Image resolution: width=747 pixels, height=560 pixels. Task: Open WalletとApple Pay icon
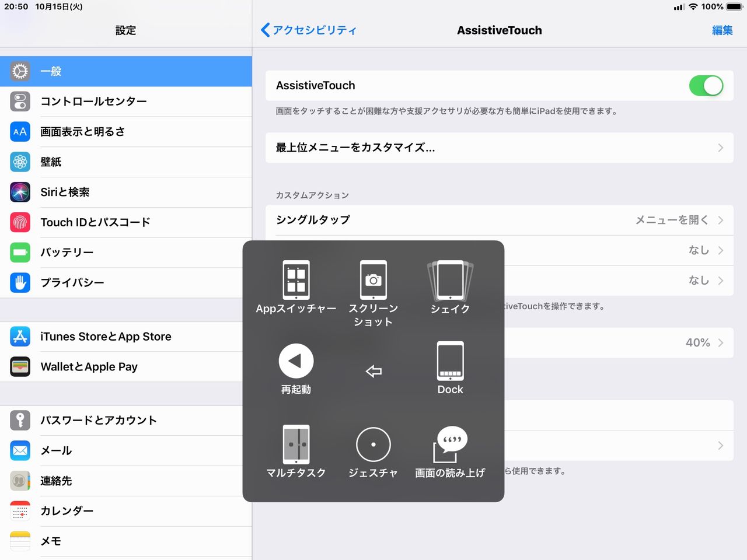coord(20,367)
